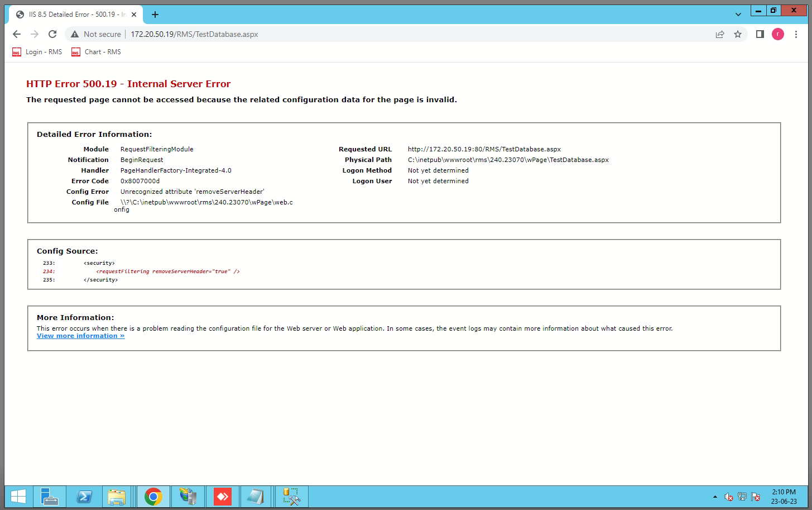Image resolution: width=812 pixels, height=510 pixels.
Task: Click the Physical Path value
Action: coord(508,160)
